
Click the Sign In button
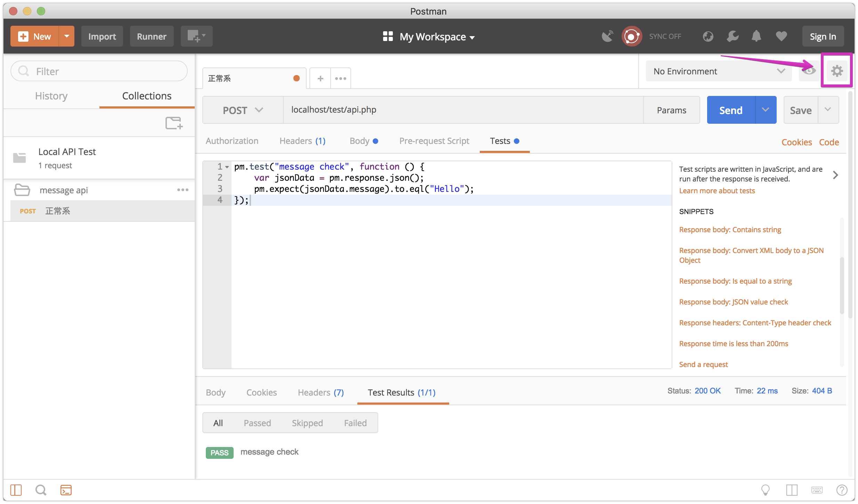click(823, 36)
